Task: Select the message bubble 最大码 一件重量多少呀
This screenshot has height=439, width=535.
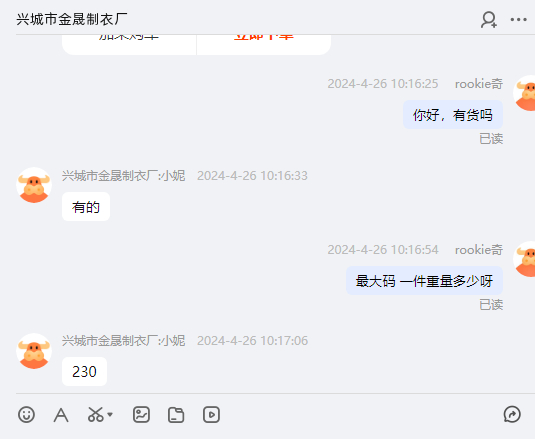Action: coord(424,281)
